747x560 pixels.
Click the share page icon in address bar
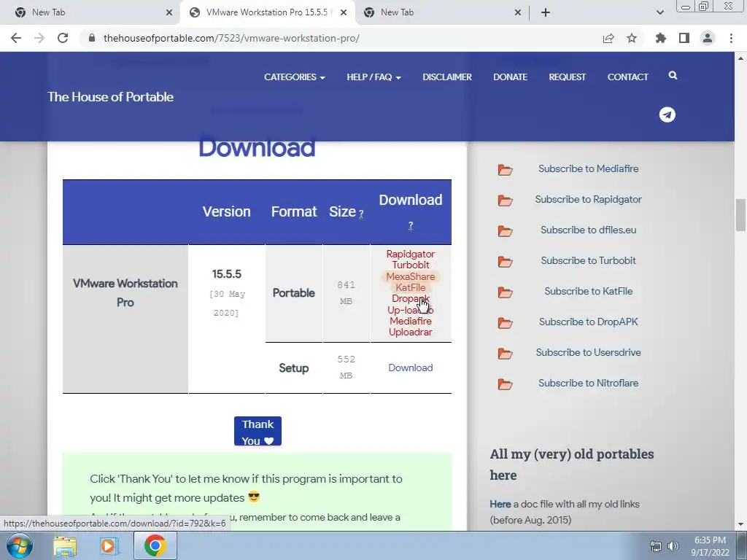click(608, 38)
